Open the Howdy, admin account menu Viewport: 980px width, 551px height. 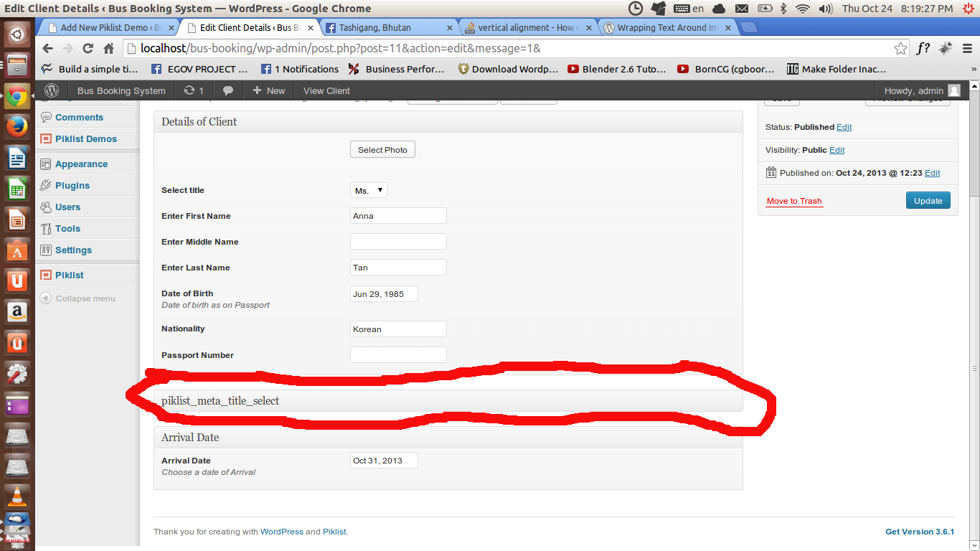point(921,90)
